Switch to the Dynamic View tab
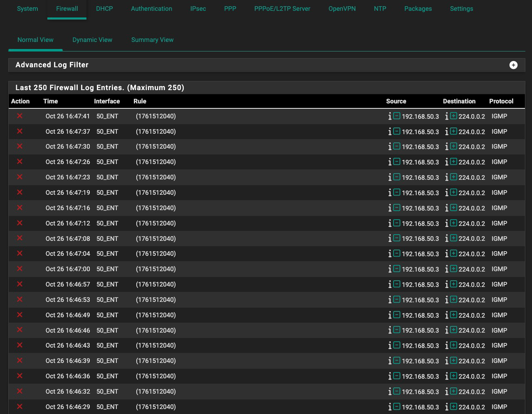This screenshot has height=414, width=532. click(x=92, y=40)
